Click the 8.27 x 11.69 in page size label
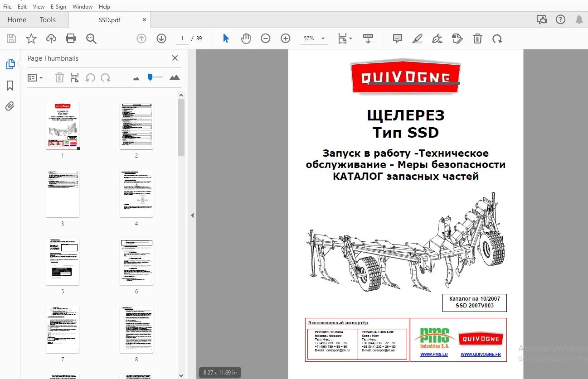This screenshot has height=379, width=588. [220, 373]
